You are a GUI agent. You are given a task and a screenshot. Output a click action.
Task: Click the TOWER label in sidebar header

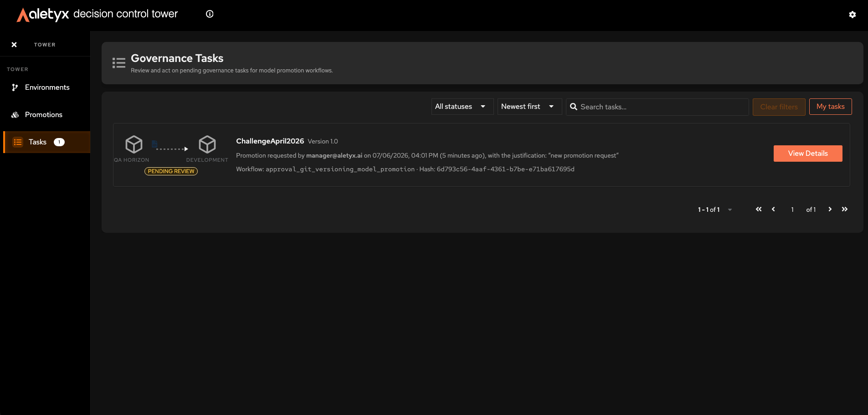(45, 45)
